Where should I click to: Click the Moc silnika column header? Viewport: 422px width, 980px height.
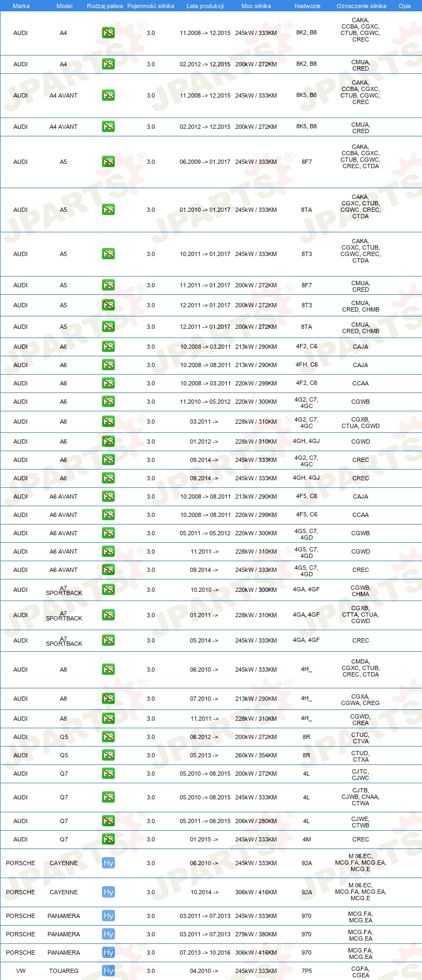pyautogui.click(x=256, y=6)
